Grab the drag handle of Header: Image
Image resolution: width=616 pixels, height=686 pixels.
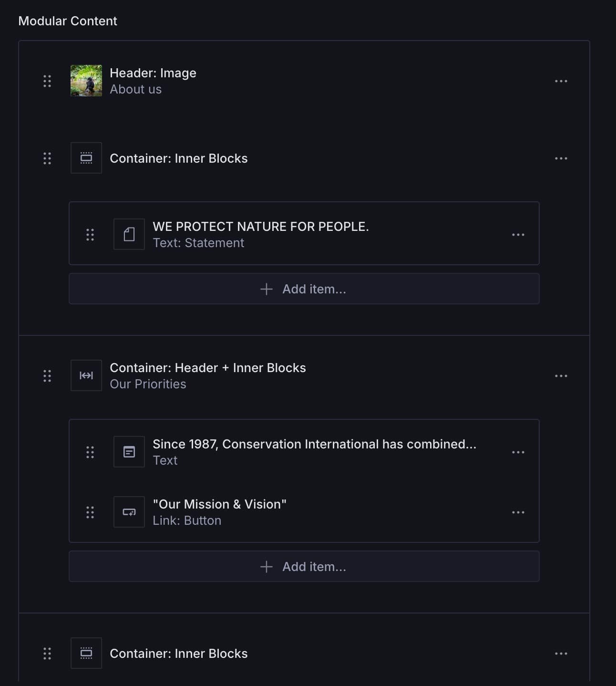pos(47,81)
